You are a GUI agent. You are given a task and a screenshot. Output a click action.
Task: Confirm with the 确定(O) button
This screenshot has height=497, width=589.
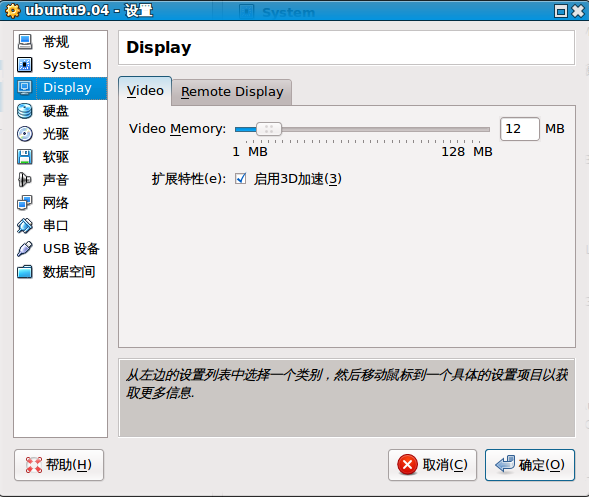tap(530, 465)
